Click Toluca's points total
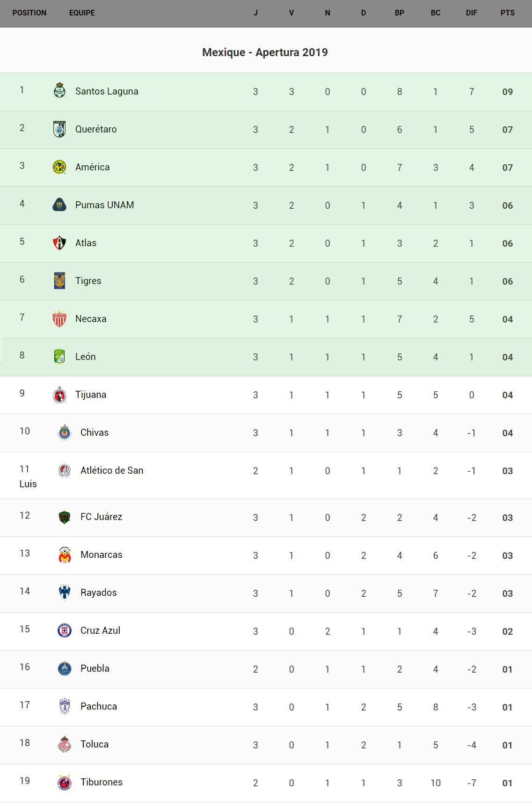 tap(507, 745)
